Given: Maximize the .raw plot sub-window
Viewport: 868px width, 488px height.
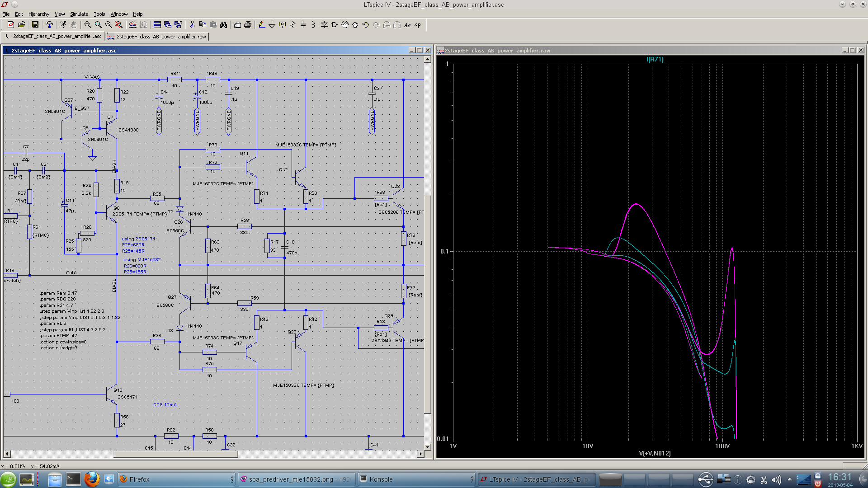Looking at the screenshot, I should [852, 50].
